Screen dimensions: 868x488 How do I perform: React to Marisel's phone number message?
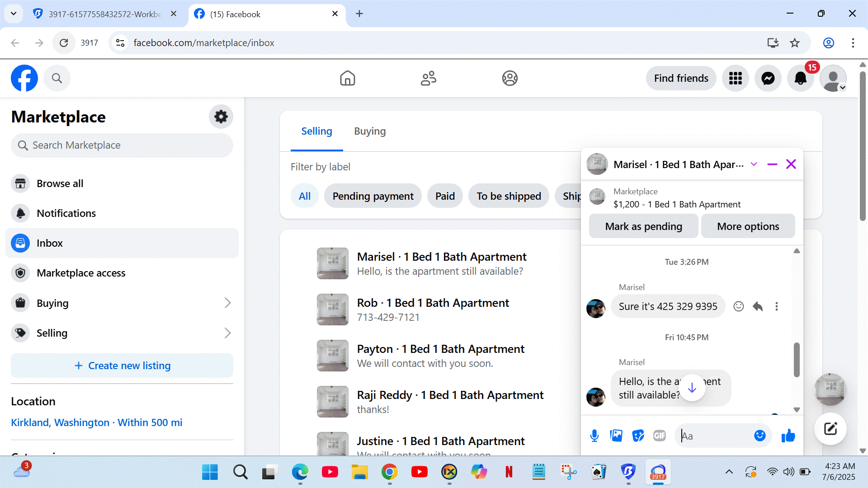738,306
